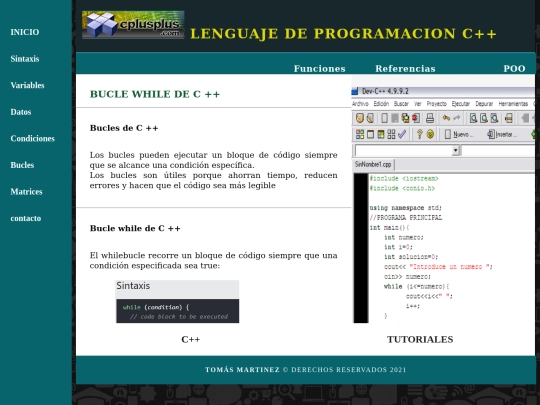Click the 'Bucle while de C ++' subheading

coord(135,228)
